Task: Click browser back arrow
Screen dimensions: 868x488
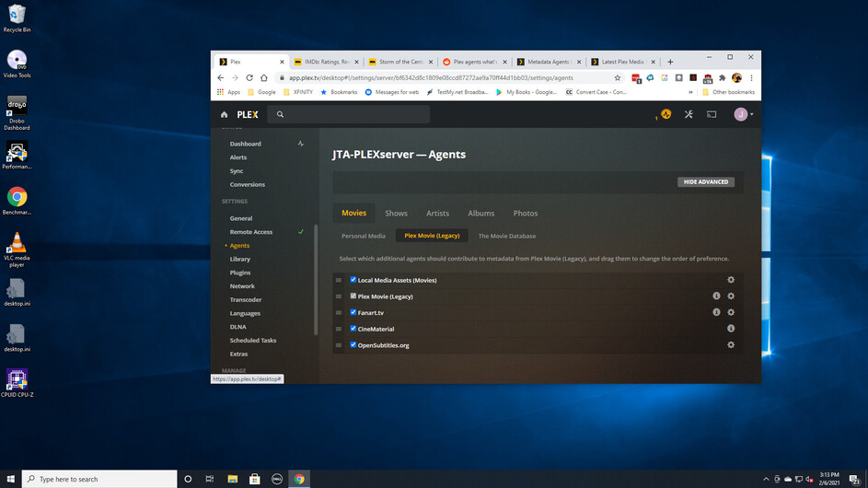Action: pos(220,77)
